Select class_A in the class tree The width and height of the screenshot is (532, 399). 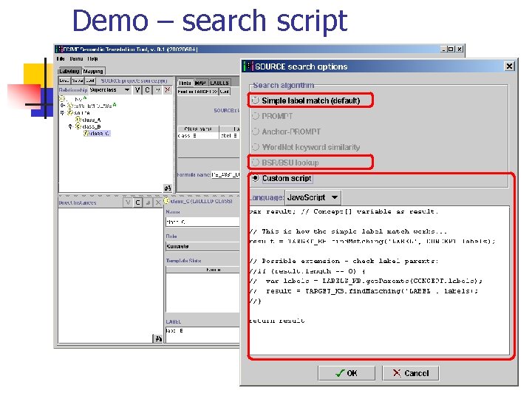click(x=92, y=120)
